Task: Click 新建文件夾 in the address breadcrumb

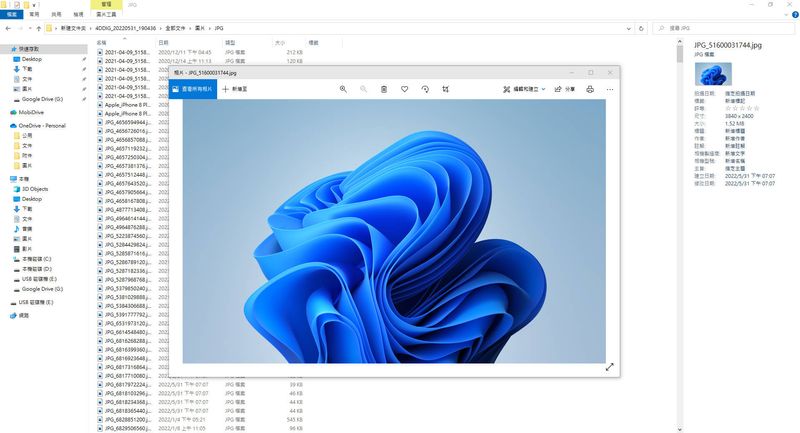Action: (73, 29)
